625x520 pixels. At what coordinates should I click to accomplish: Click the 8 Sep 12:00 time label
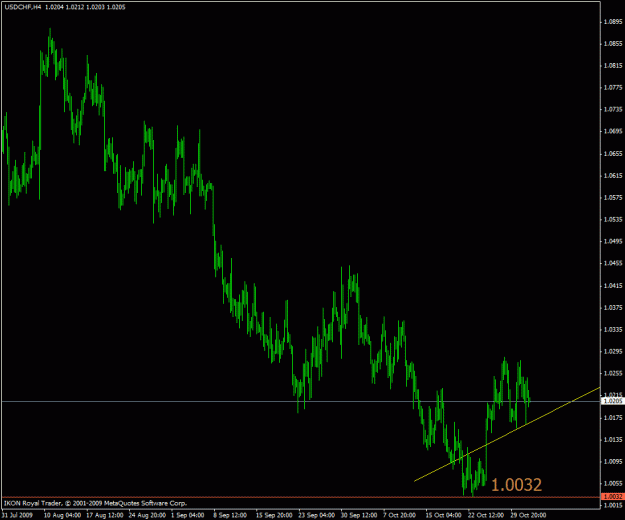click(230, 515)
